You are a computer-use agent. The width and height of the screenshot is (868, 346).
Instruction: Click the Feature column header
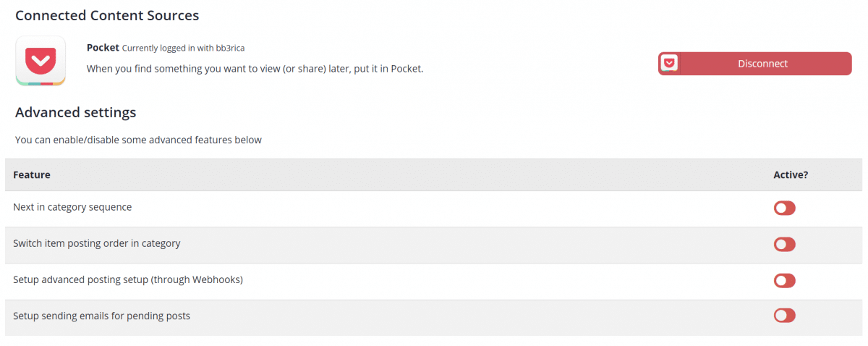[32, 175]
